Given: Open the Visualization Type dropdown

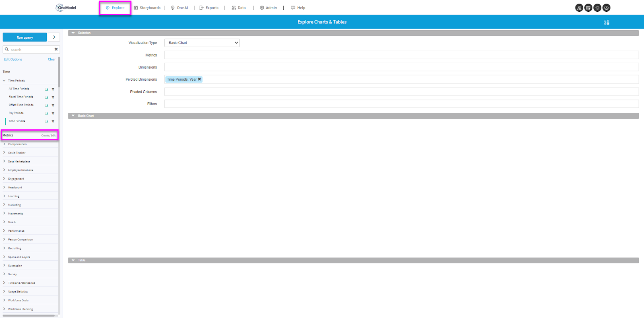Looking at the screenshot, I should [202, 43].
